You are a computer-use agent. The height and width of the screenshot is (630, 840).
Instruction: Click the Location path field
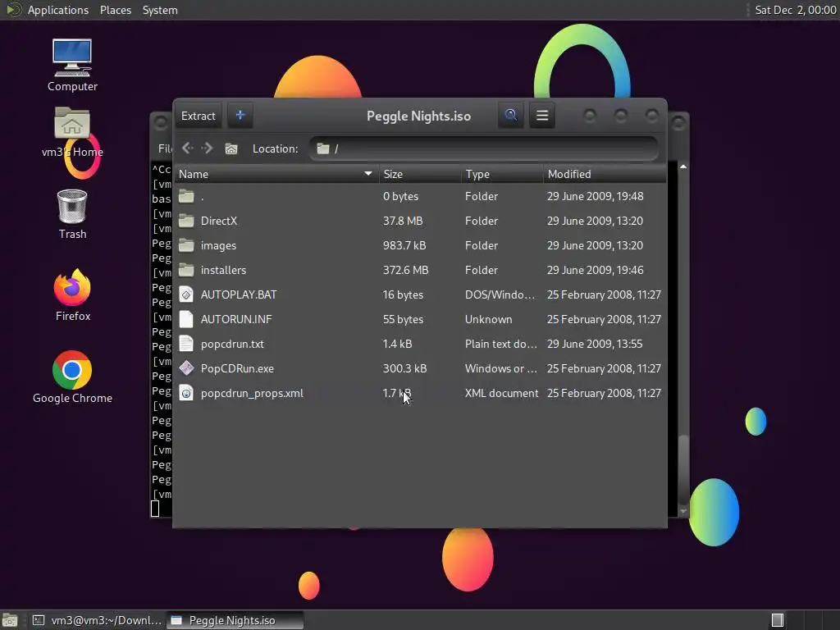tap(484, 148)
